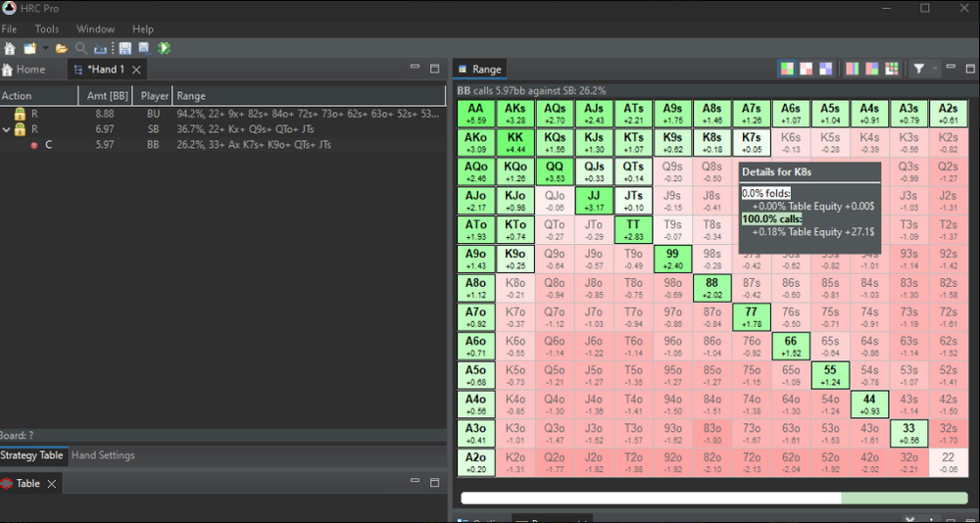Maximize the Range panel view
980x523 pixels.
coord(970,69)
